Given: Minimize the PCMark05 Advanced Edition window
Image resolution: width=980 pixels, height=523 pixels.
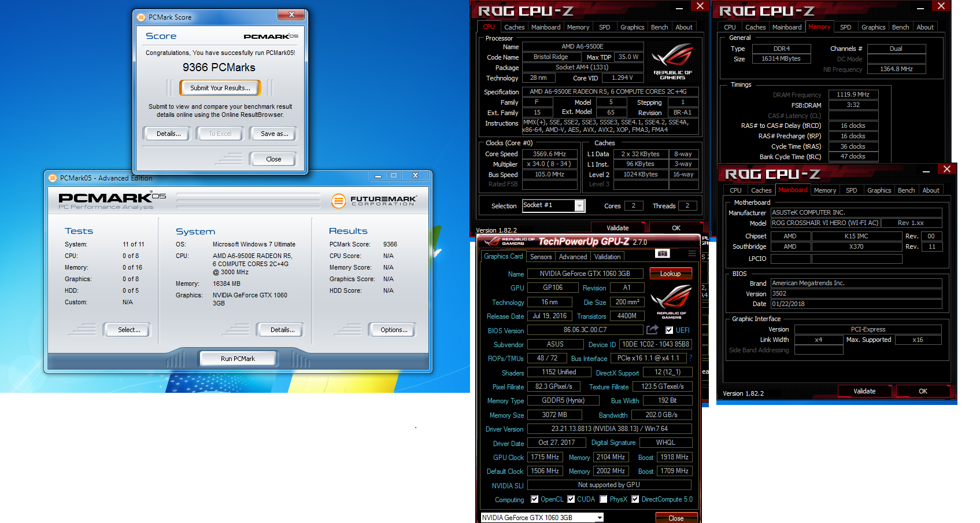Looking at the screenshot, I should tap(378, 176).
